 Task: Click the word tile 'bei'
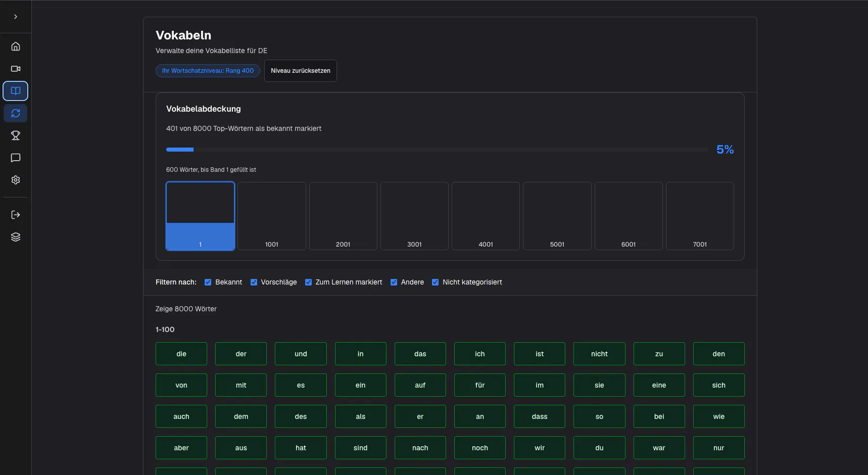point(659,416)
